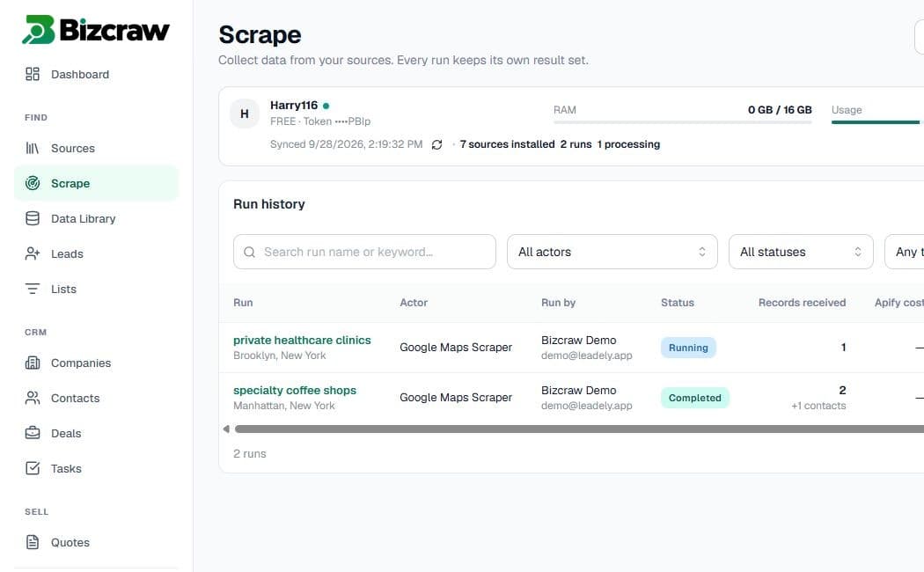Click the Quotes document icon
Image resolution: width=924 pixels, height=572 pixels.
33,542
